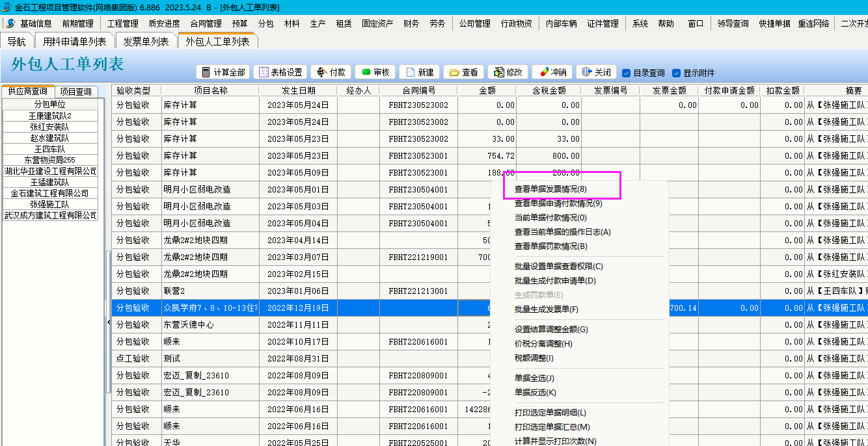The width and height of the screenshot is (868, 446).
Task: Click the 付款 payment toolbar button
Action: (331, 72)
